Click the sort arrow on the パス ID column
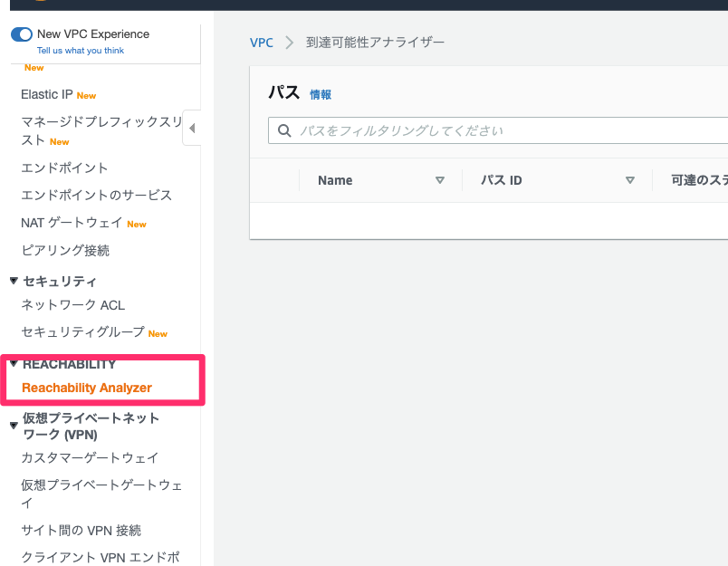This screenshot has width=728, height=566. 630,179
